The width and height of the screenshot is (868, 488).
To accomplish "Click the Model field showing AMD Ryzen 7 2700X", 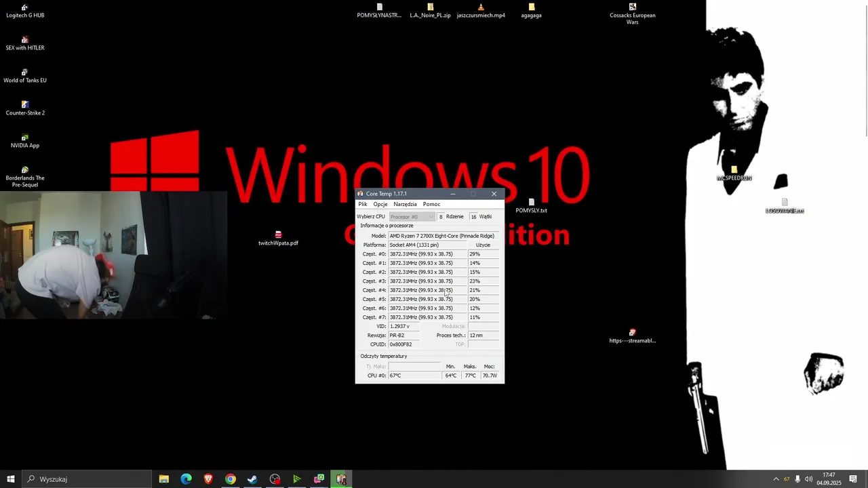I will [444, 236].
